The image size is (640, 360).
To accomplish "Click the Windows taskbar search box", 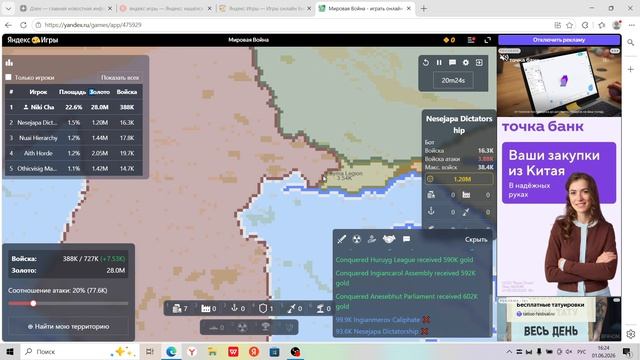I will [x=80, y=351].
